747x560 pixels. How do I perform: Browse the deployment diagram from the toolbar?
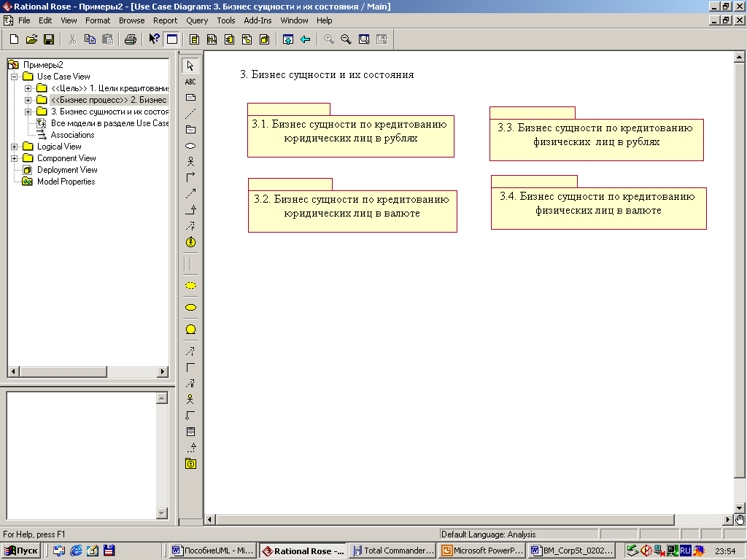(264, 39)
